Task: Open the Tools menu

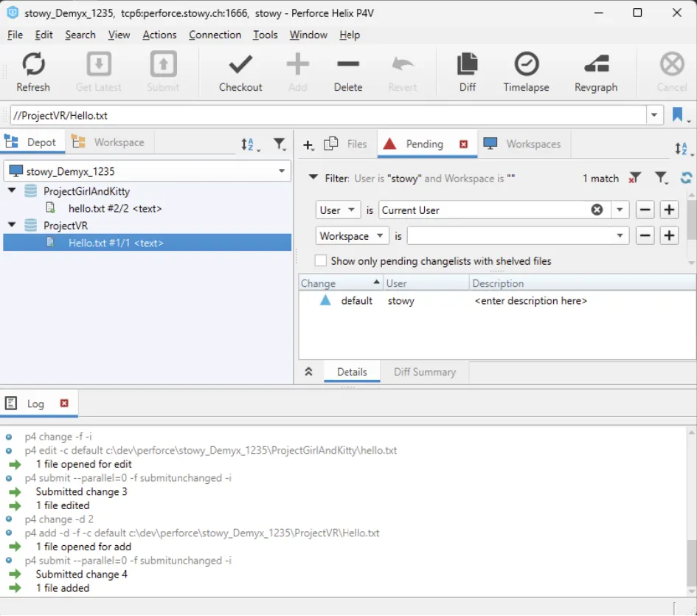Action: pyautogui.click(x=266, y=35)
